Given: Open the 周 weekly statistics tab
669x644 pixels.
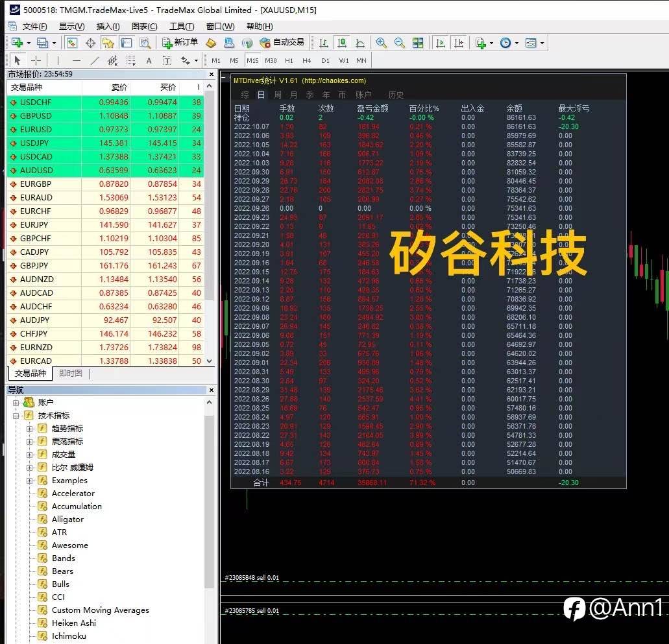Looking at the screenshot, I should [277, 95].
